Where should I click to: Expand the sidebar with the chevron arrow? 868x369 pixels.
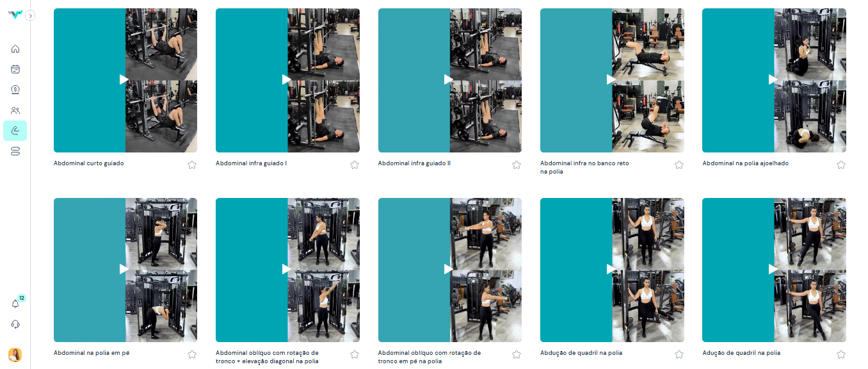[x=30, y=15]
